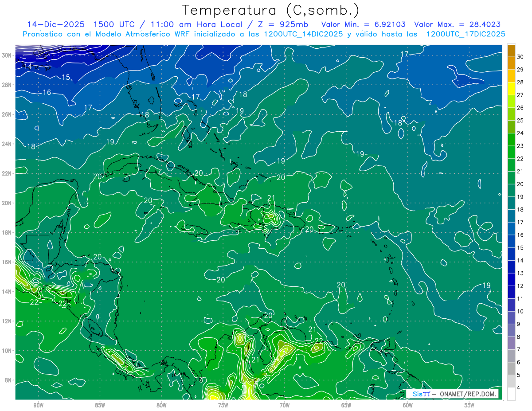
Task: Click the '85W' longitude axis label
Action: (x=100, y=405)
